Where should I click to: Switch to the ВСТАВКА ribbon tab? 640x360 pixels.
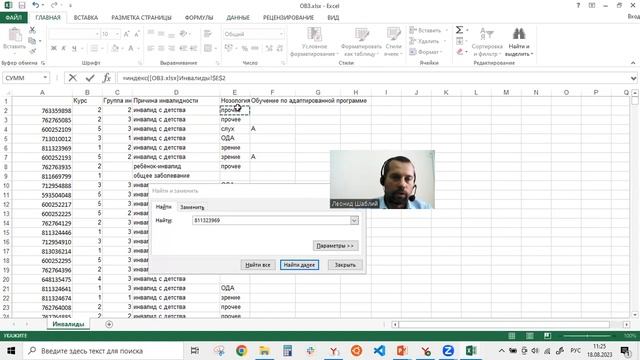pos(86,18)
